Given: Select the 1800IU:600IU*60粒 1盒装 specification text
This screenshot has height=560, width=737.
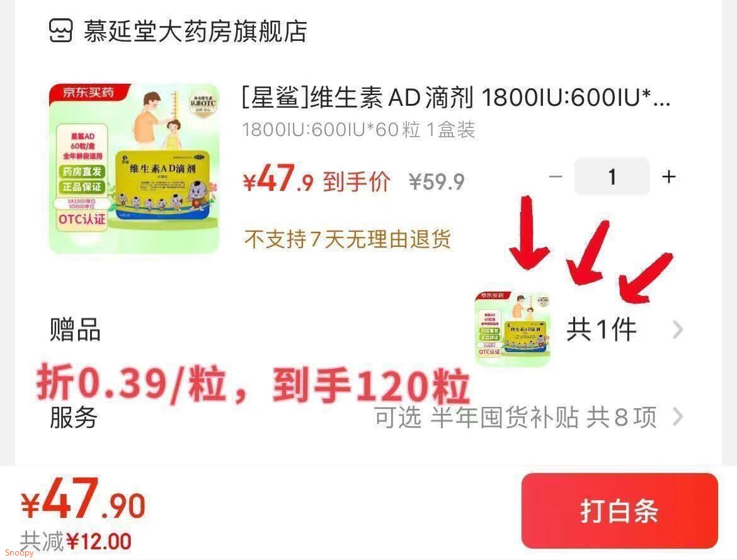Looking at the screenshot, I should (358, 129).
